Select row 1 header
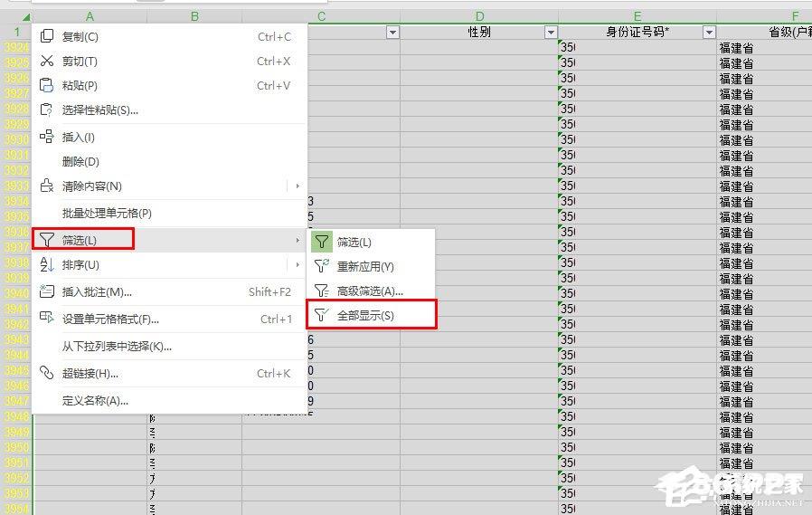This screenshot has height=515, width=812. (16, 32)
